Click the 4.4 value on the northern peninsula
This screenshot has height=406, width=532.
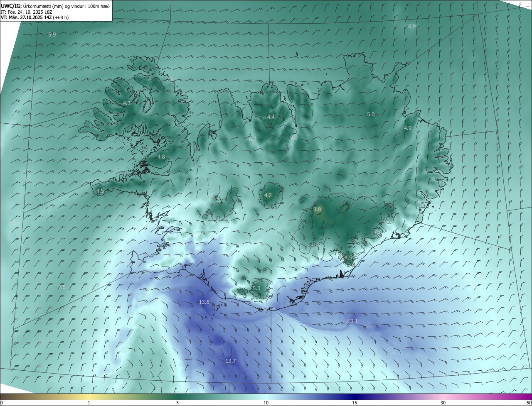[x=271, y=117]
